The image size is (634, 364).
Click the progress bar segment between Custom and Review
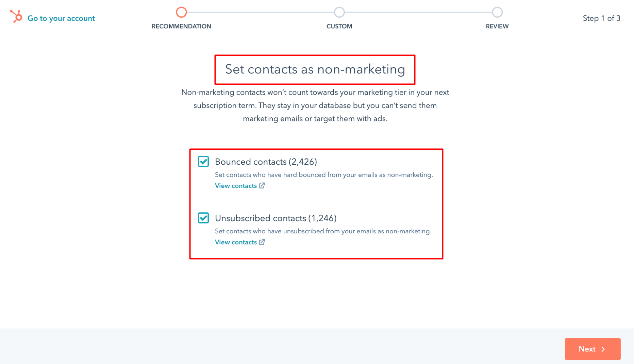[418, 12]
